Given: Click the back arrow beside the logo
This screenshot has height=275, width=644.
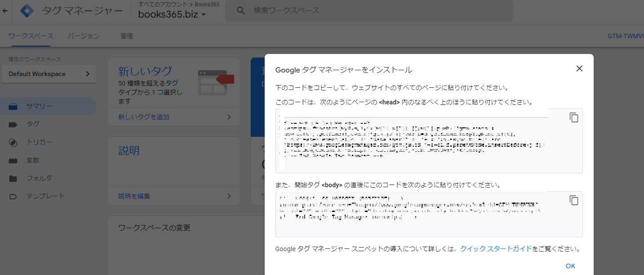Looking at the screenshot, I should 5,10.
